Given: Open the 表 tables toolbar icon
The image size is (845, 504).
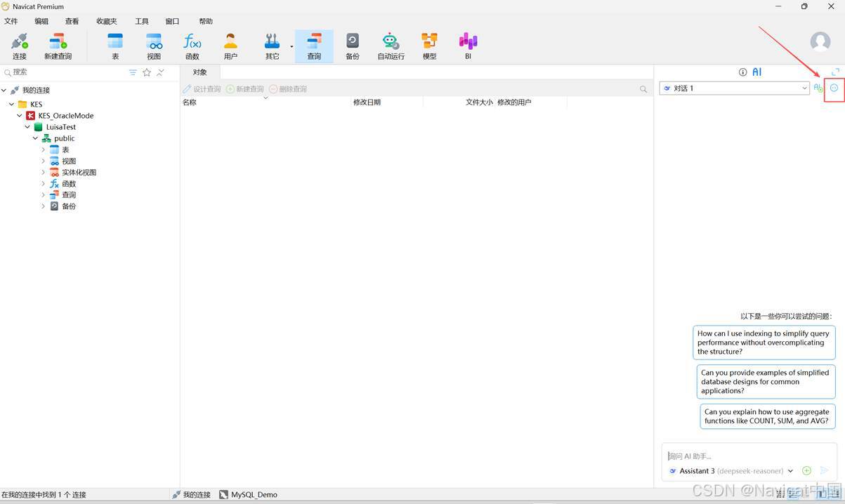Looking at the screenshot, I should point(115,46).
